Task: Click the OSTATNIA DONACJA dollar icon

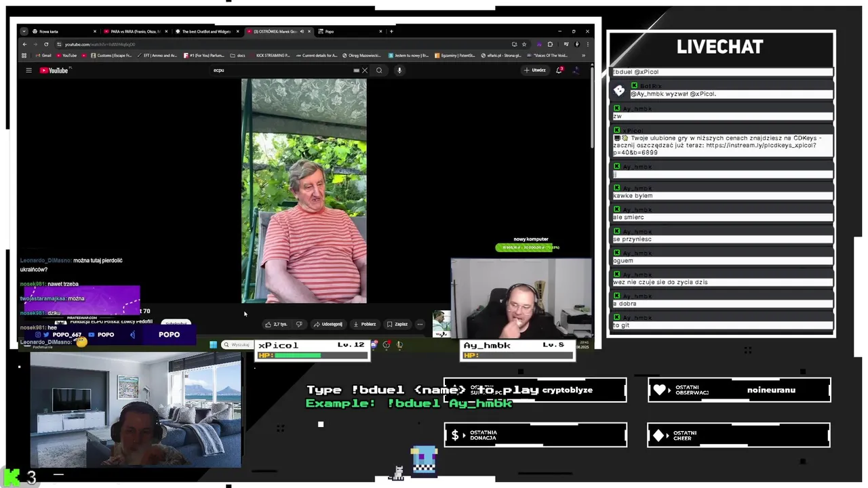Action: coord(455,435)
